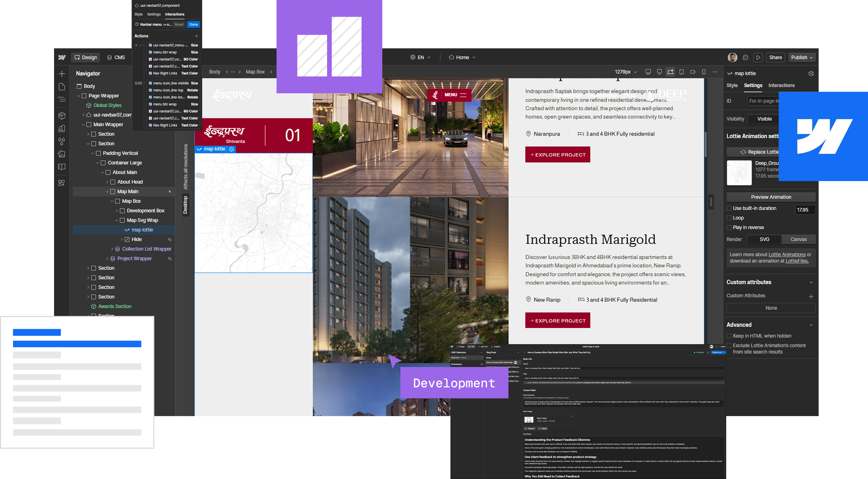Open the Components cube icon
Viewport: 868px width, 479px height.
tap(62, 116)
